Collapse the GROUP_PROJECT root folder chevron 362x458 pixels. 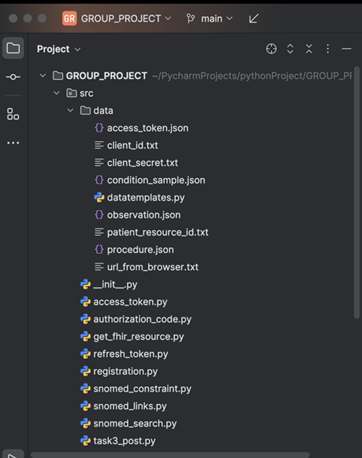(43, 76)
